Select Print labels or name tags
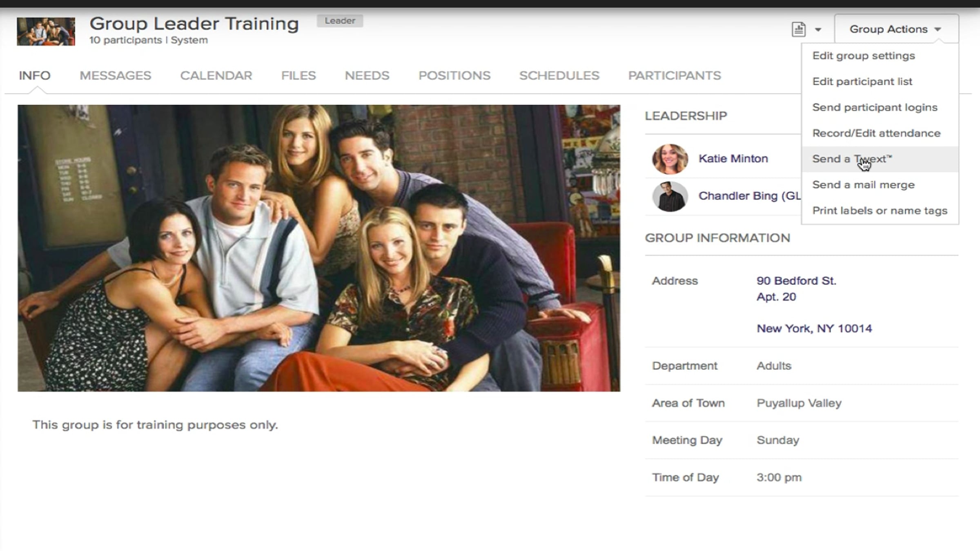The width and height of the screenshot is (980, 551). [x=880, y=211]
